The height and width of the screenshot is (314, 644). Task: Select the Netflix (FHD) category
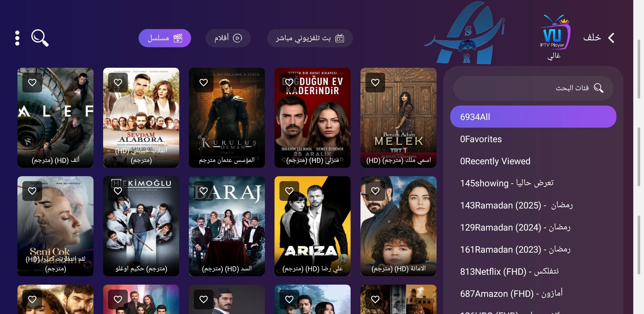533,272
